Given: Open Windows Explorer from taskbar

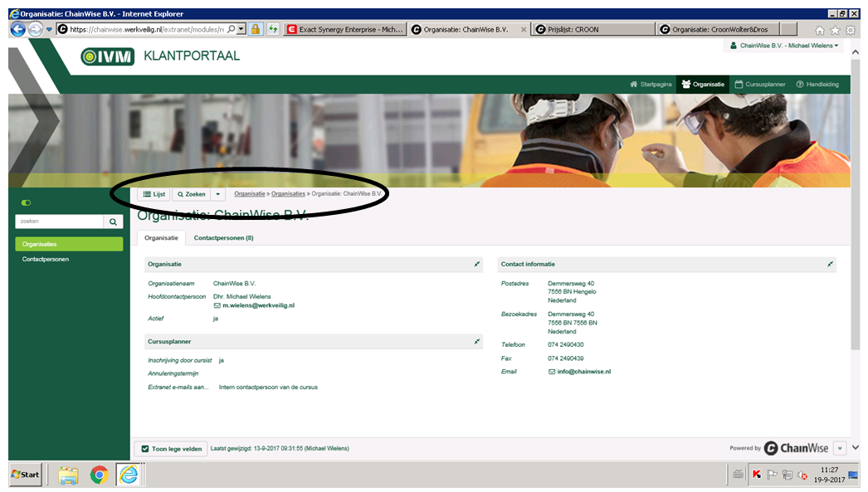Looking at the screenshot, I should 68,475.
